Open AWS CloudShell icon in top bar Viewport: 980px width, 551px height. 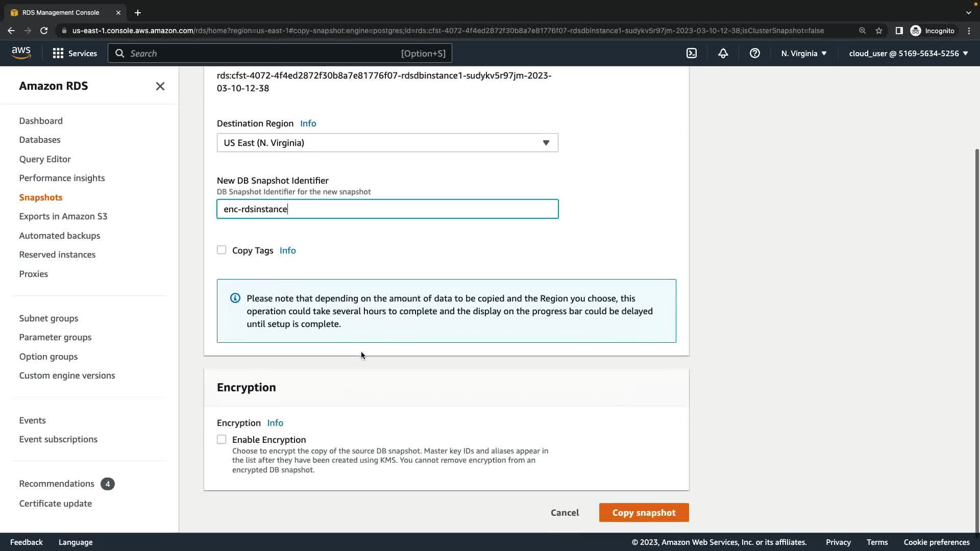coord(692,53)
